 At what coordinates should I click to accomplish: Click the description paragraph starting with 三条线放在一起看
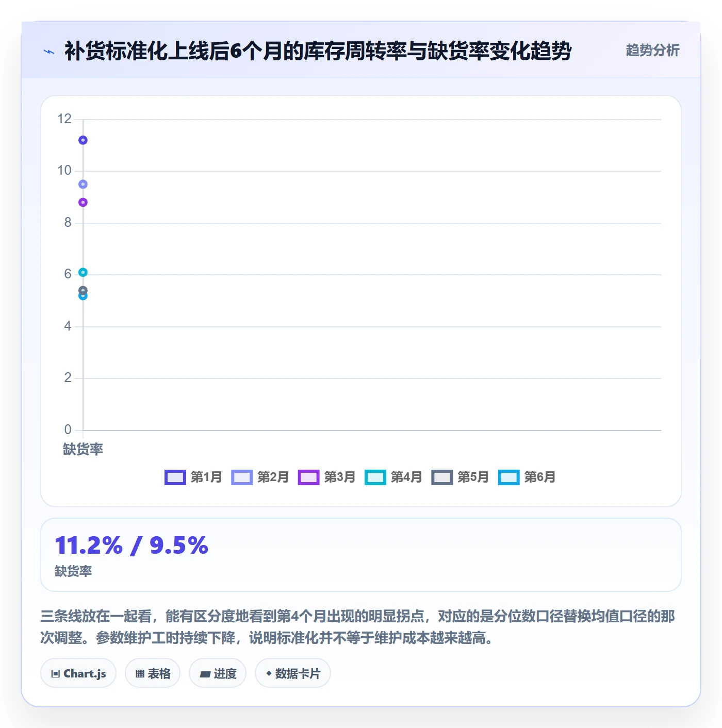pos(358,627)
